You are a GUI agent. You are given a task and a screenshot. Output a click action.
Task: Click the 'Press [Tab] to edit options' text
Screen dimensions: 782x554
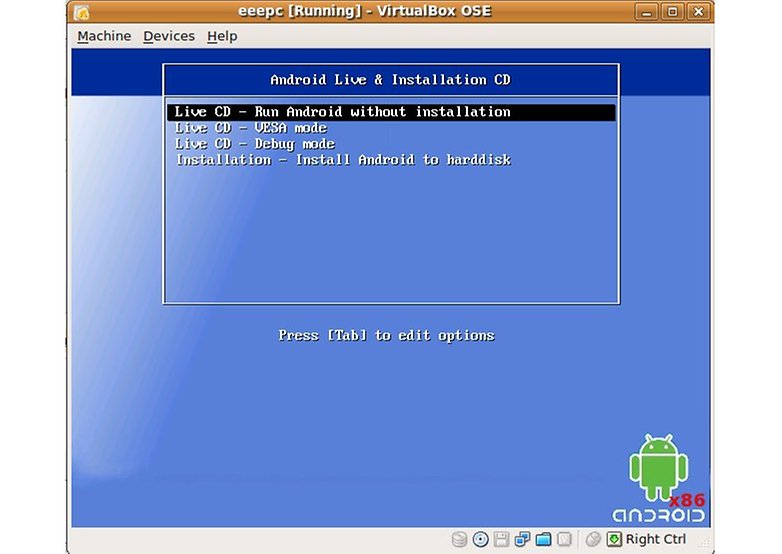click(387, 335)
